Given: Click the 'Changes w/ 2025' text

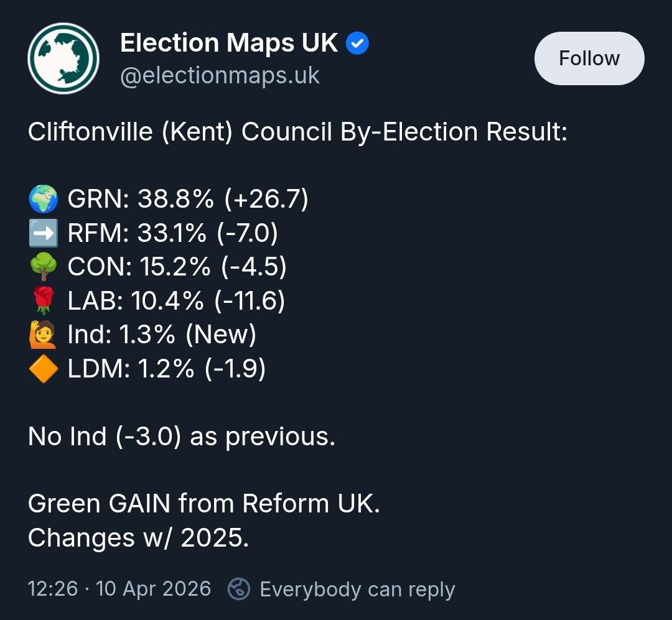Looking at the screenshot, I should click(x=138, y=537).
